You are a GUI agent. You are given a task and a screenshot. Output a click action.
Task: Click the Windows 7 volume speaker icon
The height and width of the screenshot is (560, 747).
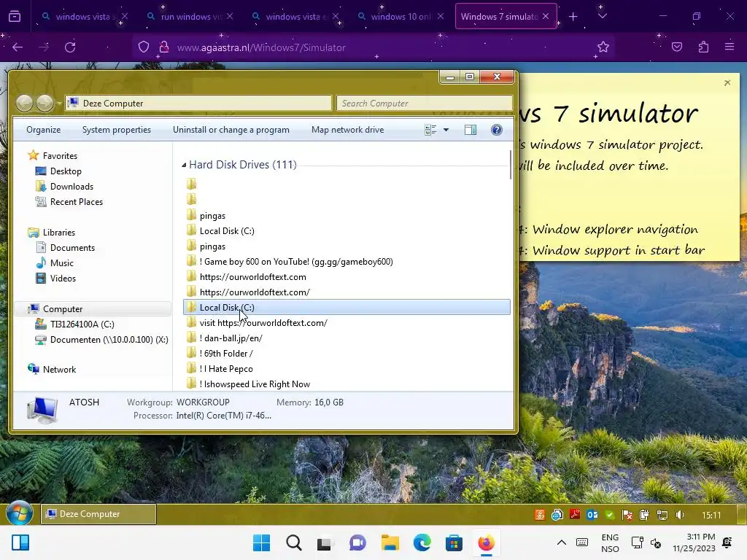tap(680, 515)
